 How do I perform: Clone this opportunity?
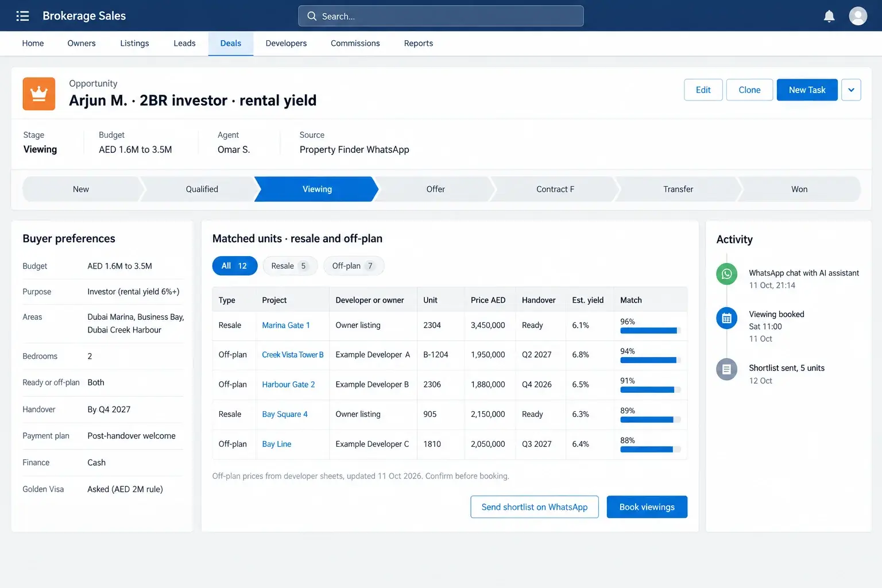pyautogui.click(x=749, y=90)
